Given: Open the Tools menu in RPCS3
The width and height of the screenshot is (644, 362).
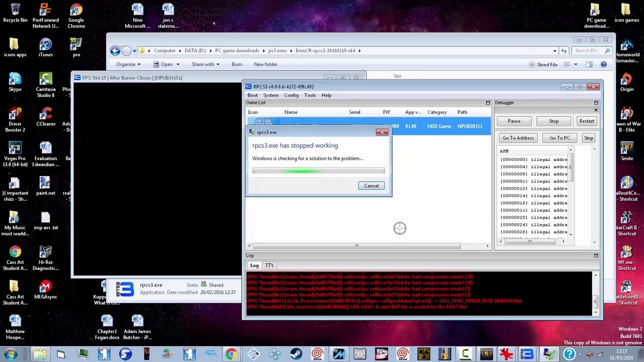Looking at the screenshot, I should (310, 96).
